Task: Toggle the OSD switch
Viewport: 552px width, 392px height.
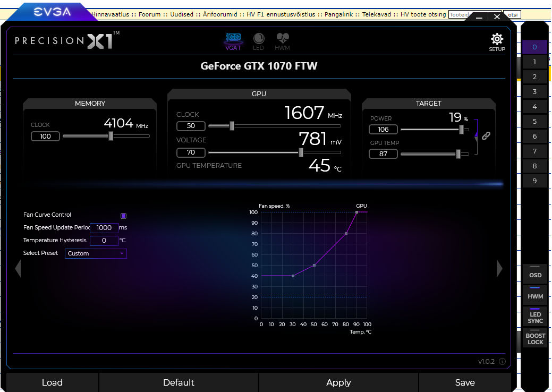Action: coord(535,272)
